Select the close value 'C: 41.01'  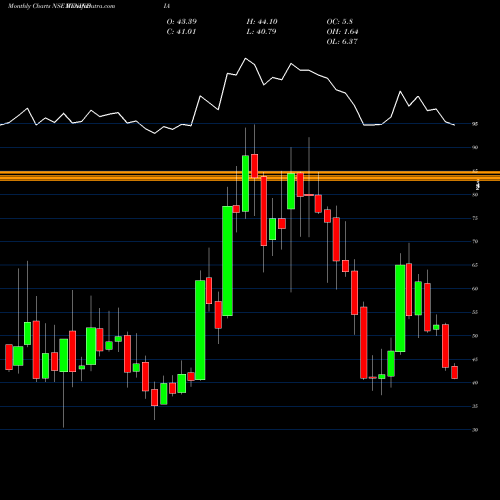click(x=181, y=32)
